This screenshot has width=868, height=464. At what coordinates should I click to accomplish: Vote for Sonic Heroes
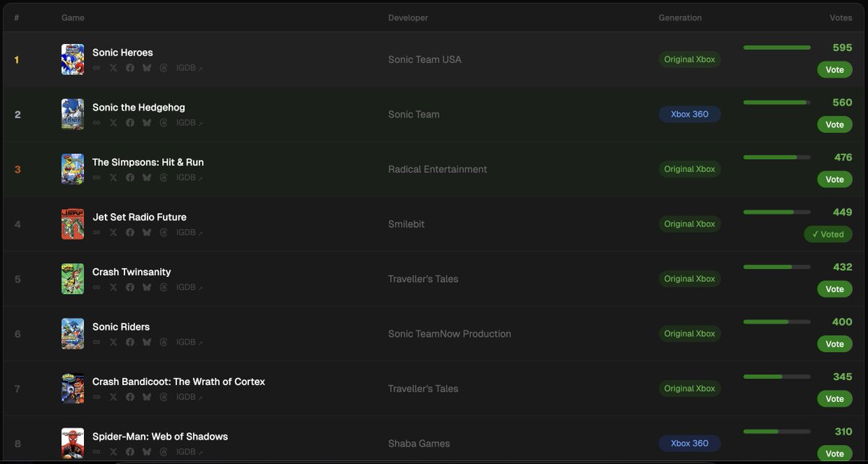[x=835, y=70]
